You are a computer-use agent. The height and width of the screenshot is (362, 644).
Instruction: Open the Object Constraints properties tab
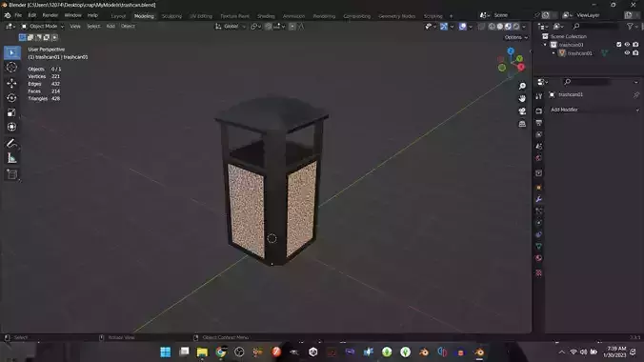(539, 234)
